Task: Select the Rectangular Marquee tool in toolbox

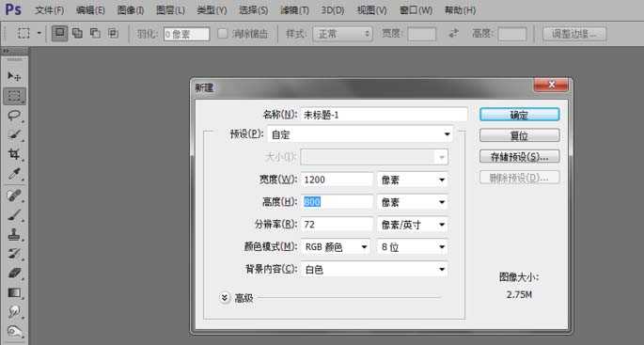Action: pyautogui.click(x=14, y=96)
